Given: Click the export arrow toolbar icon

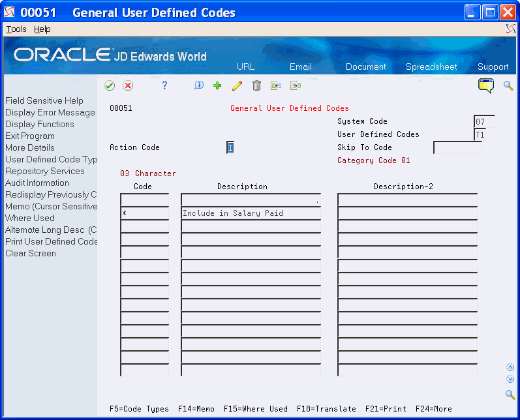Looking at the screenshot, I should tap(296, 86).
